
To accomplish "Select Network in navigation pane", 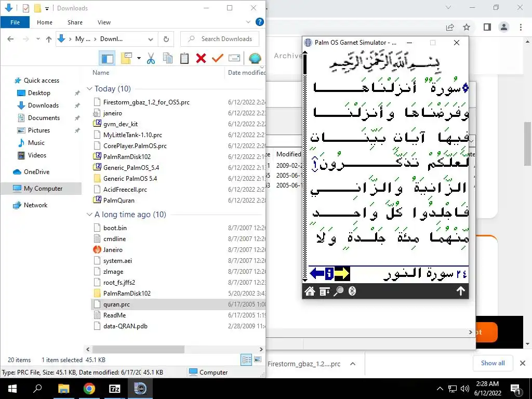I will click(36, 205).
